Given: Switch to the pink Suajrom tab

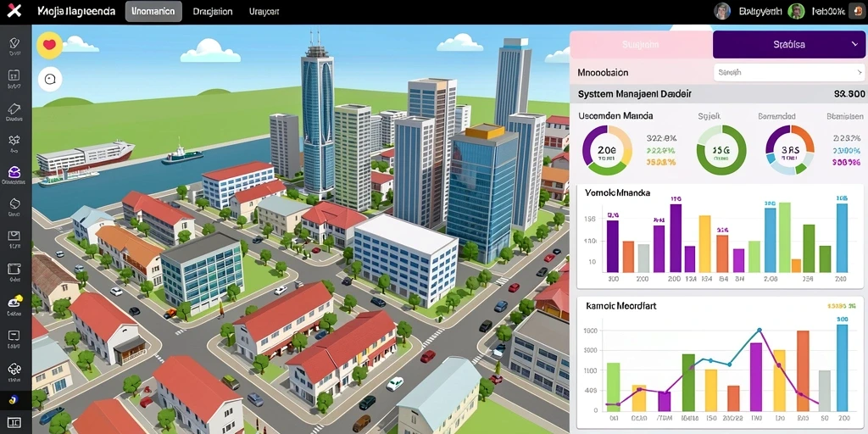Looking at the screenshot, I should [641, 45].
